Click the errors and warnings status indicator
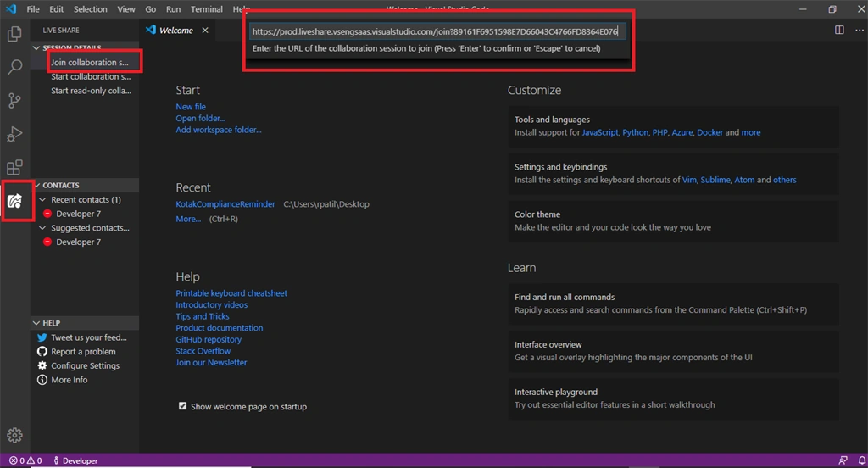The height and width of the screenshot is (468, 868). click(x=25, y=460)
